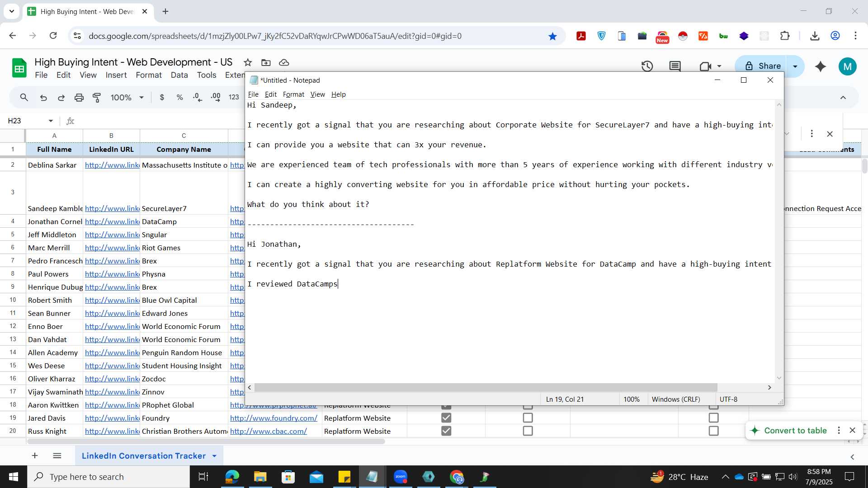Open Chrome downloads
The width and height of the screenshot is (868, 488).
tap(815, 36)
